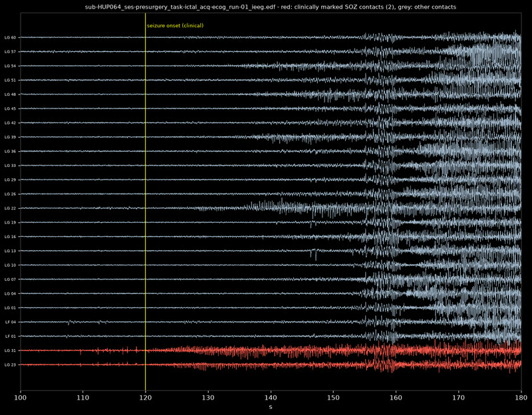Click channel label LG 33
Image resolution: width=532 pixels, height=415 pixels.
pyautogui.click(x=10, y=166)
